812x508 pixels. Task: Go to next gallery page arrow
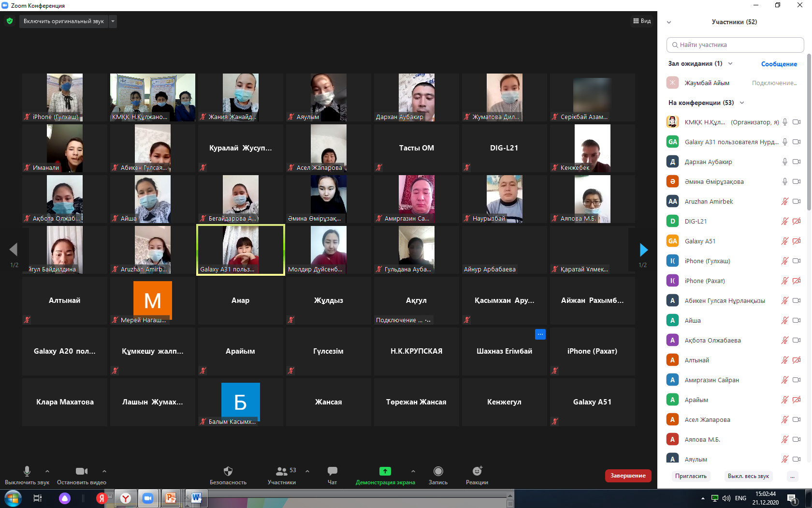(643, 250)
